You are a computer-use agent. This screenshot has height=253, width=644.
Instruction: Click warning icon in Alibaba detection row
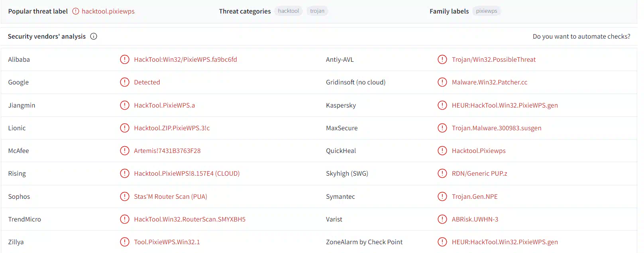(125, 59)
